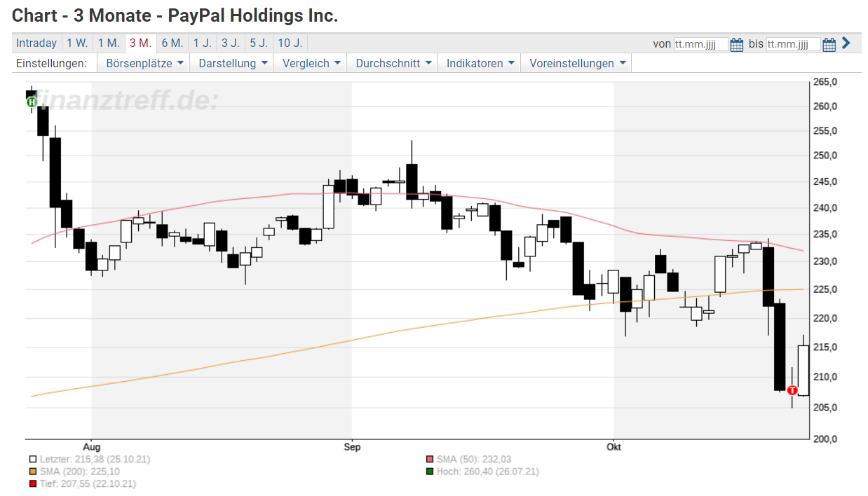The width and height of the screenshot is (868, 496).
Task: Click the pink SMA (50) legend swatch
Action: [430, 460]
